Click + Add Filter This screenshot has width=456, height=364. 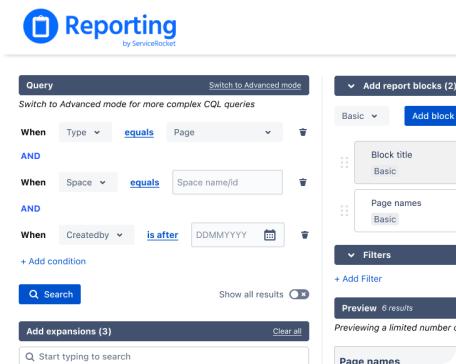pyautogui.click(x=358, y=279)
